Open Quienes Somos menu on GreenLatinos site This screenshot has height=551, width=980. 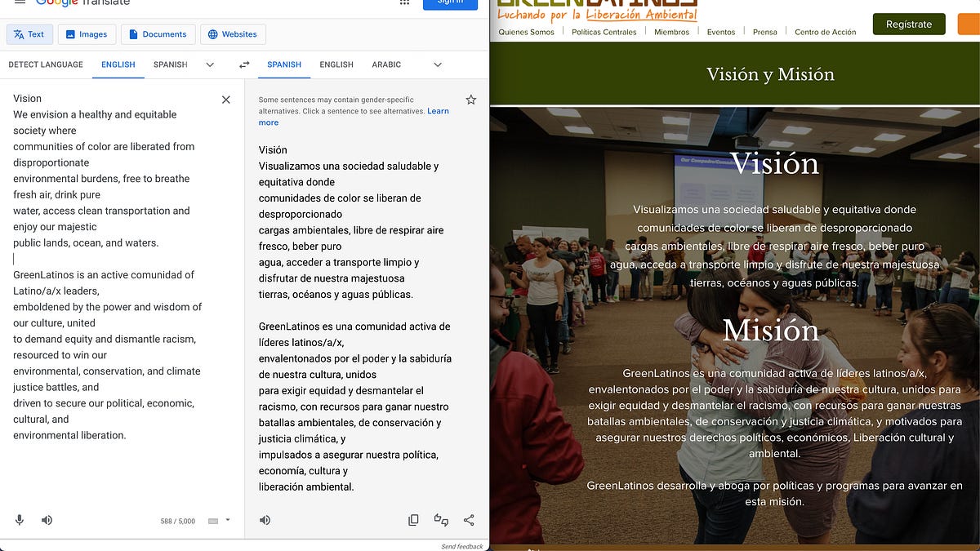526,32
